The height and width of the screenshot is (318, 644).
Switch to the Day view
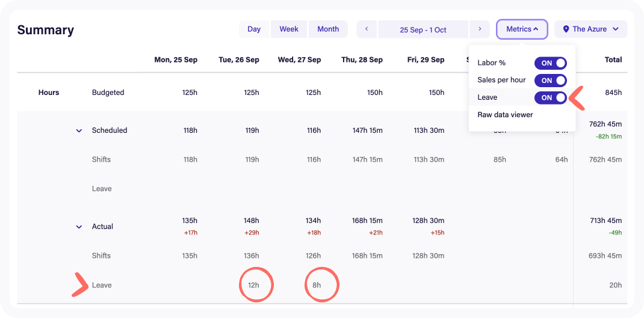click(254, 29)
